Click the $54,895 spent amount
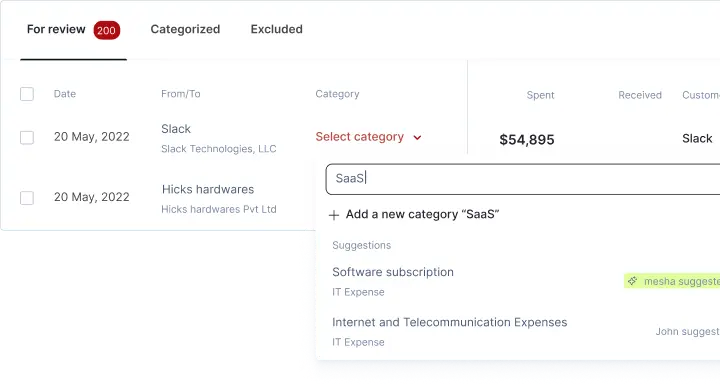 [527, 140]
